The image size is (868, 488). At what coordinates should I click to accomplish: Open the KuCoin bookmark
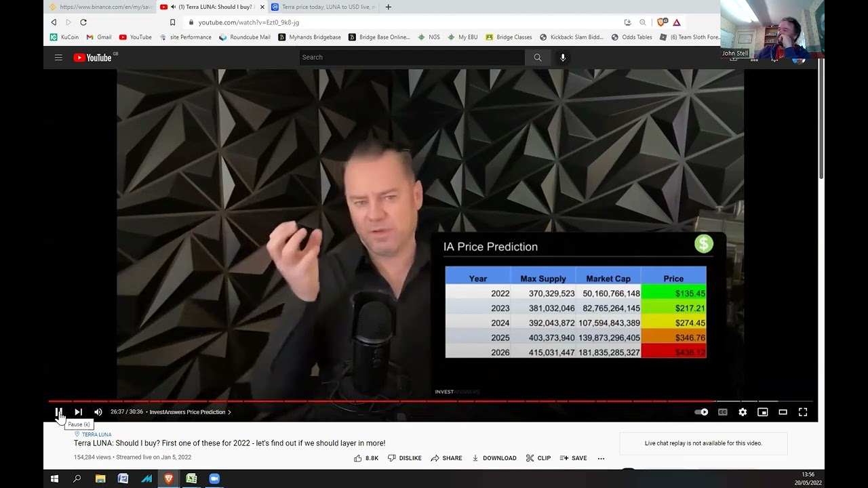click(x=64, y=37)
